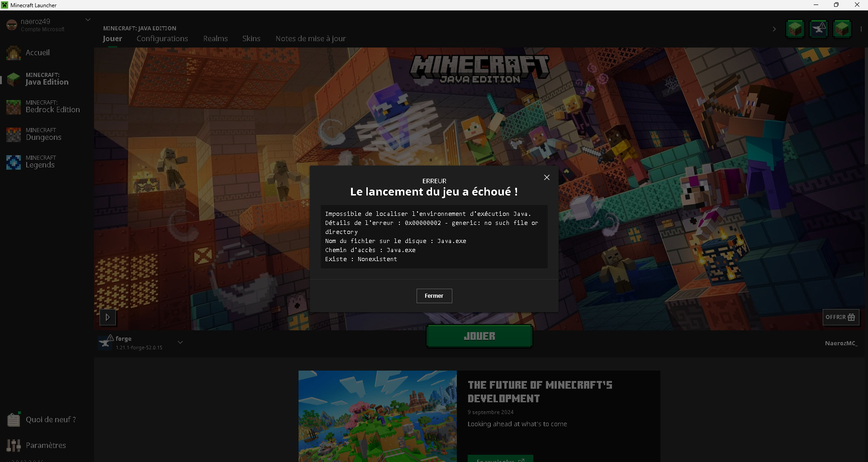Click the 9 septembre 2024 date
868x462 pixels.
490,412
